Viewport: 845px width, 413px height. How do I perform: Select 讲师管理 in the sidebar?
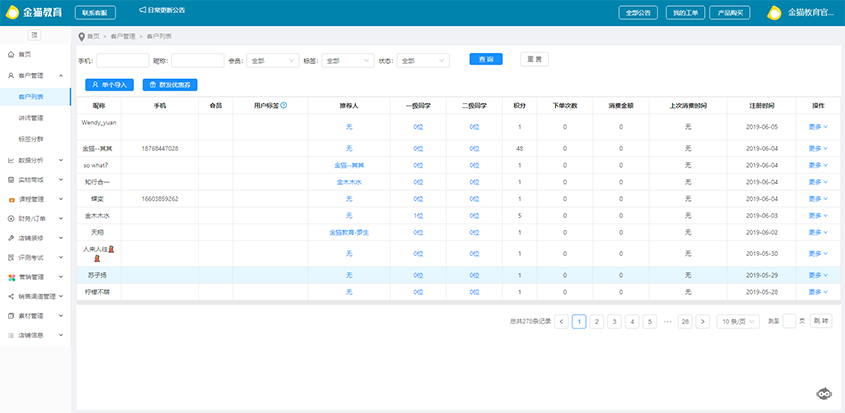(31, 118)
